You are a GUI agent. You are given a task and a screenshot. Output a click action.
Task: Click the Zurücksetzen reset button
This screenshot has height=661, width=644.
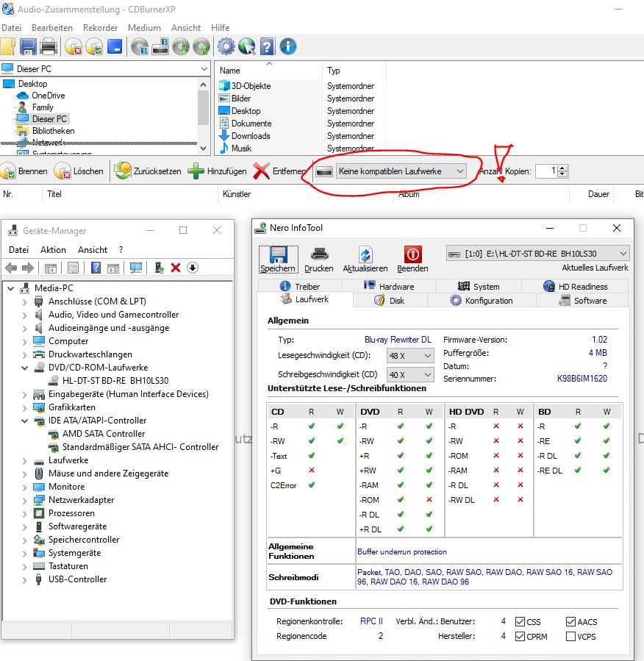pos(148,171)
